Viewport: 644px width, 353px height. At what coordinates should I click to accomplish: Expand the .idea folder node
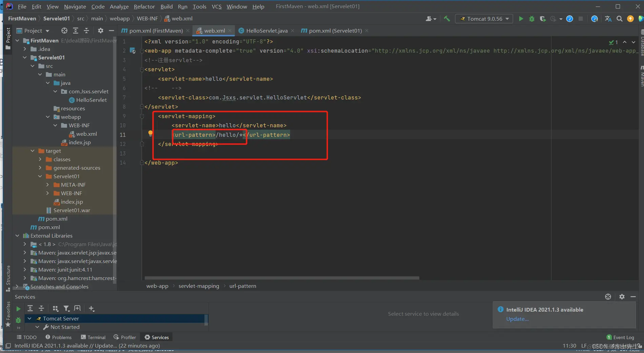click(x=25, y=49)
